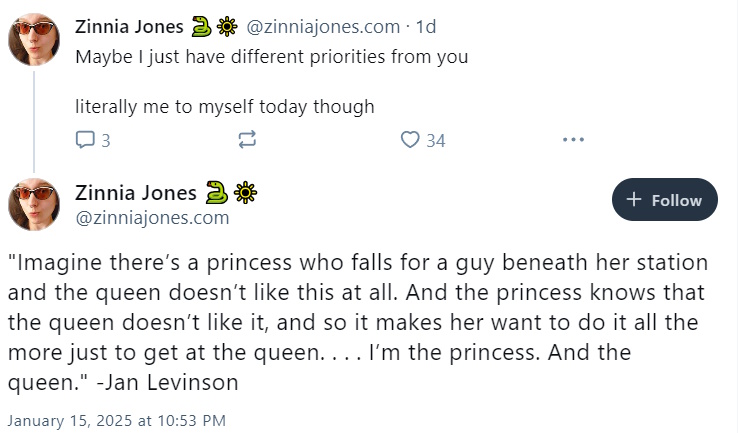
Task: Click the 34 likes count
Action: (x=436, y=141)
